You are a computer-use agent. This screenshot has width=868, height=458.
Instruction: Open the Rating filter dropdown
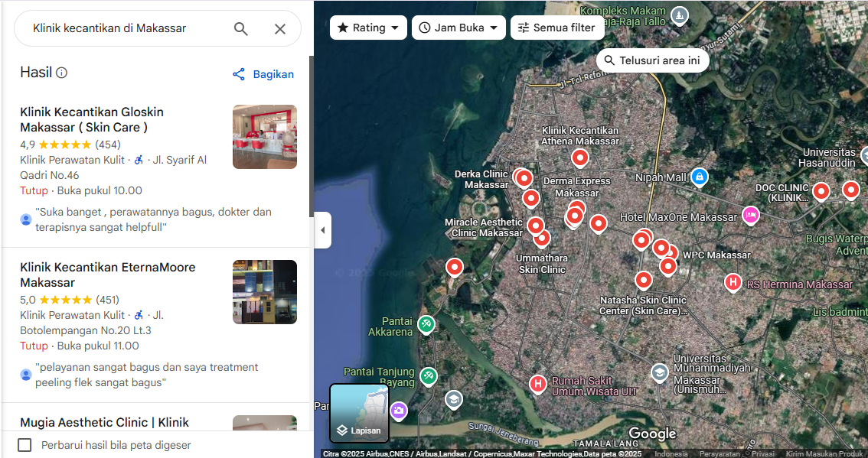pos(368,28)
